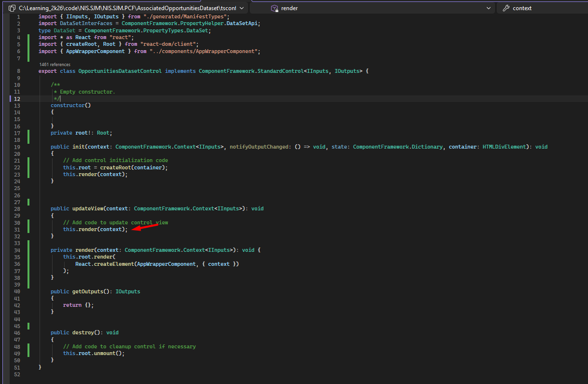Click the HTMLDivElement type in init signature
The height and width of the screenshot is (384, 588).
pos(504,147)
